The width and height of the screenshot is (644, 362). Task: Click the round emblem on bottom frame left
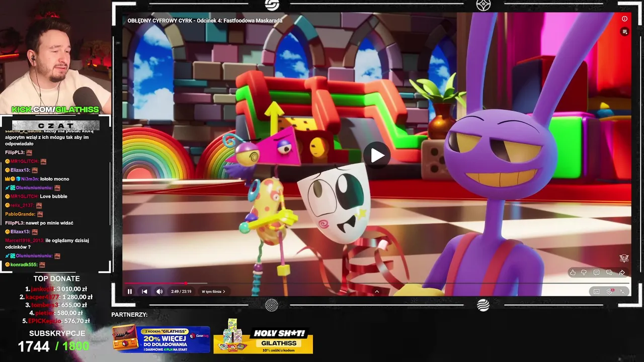[272, 305]
